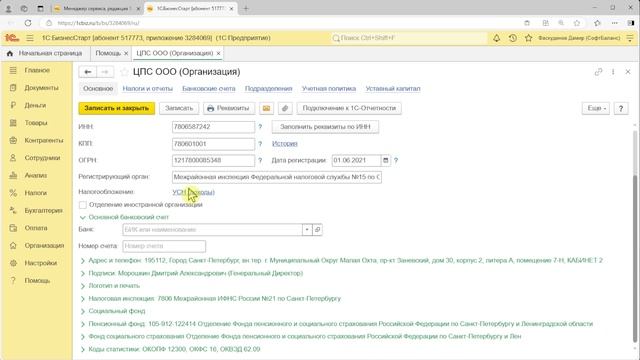
Task: Click Записать и закрыть button
Action: 117,108
